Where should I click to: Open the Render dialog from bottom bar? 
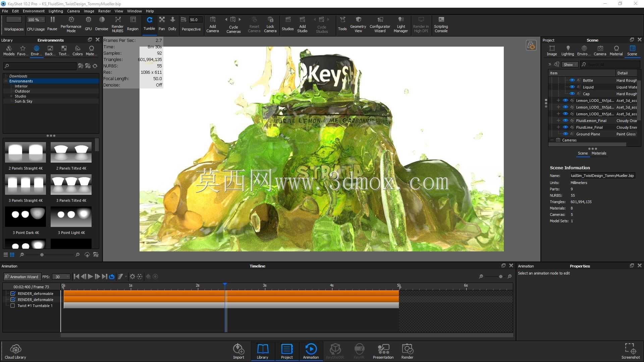[x=407, y=351]
